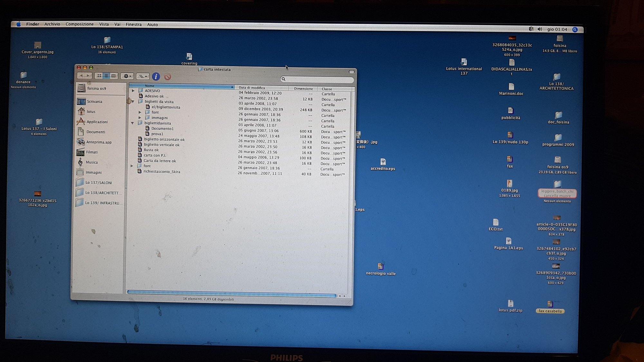This screenshot has width=644, height=362.
Task: Collapse the bigliettidavisita folder
Action: click(132, 123)
